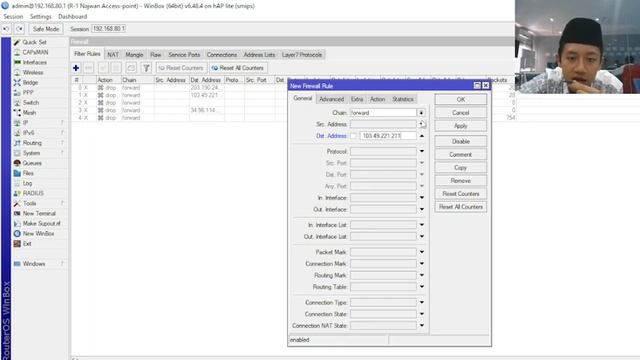640x360 pixels.
Task: Open Log in sidebar
Action: click(x=27, y=183)
